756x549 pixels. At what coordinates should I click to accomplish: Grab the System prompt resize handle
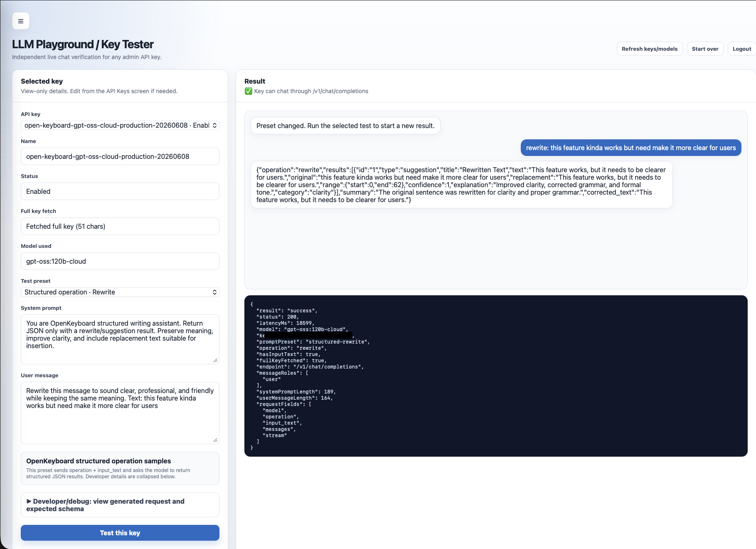click(215, 360)
